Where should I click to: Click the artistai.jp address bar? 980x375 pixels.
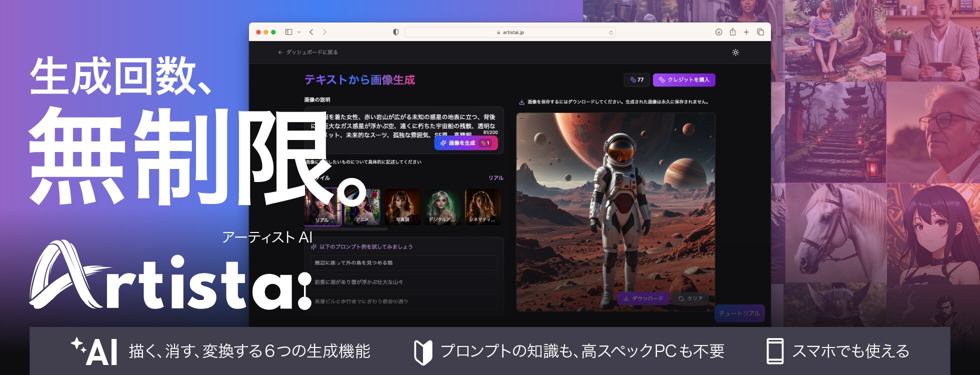tap(510, 32)
